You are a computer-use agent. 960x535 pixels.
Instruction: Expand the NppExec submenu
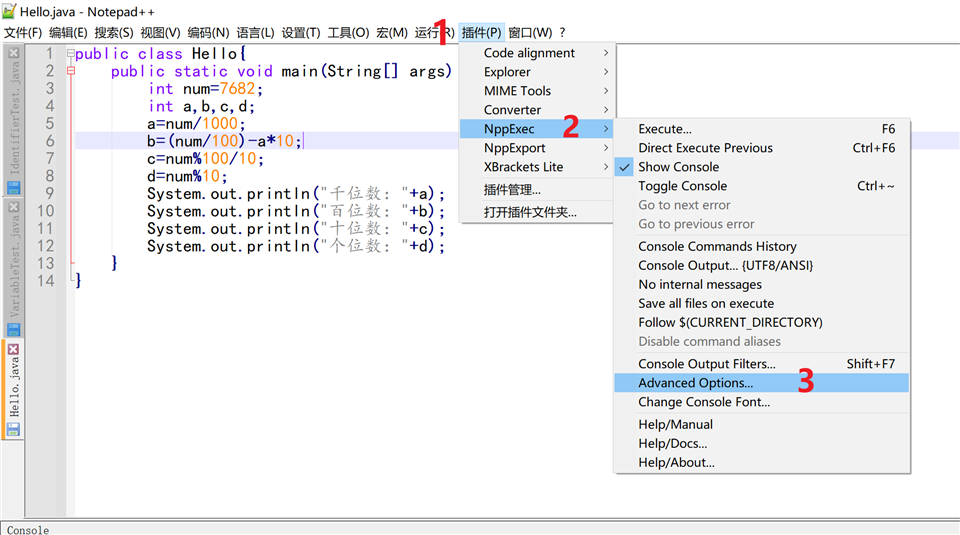pyautogui.click(x=537, y=129)
